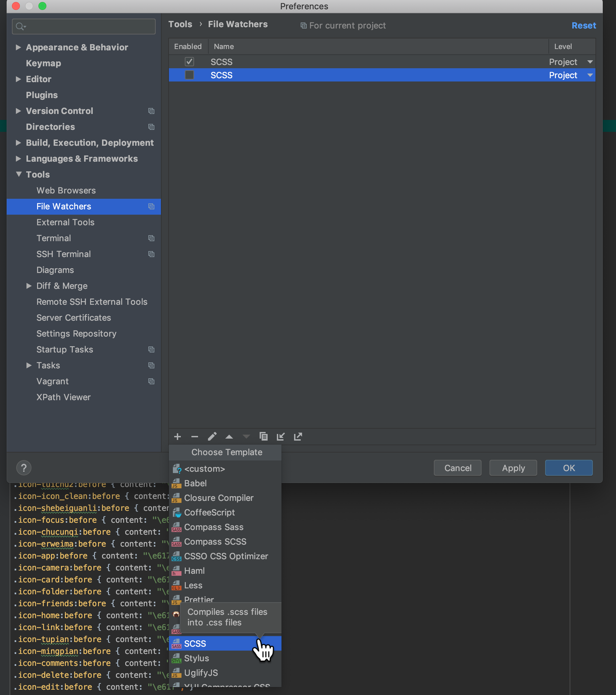
Task: Click the magnifier icon in the search field
Action: (x=21, y=26)
